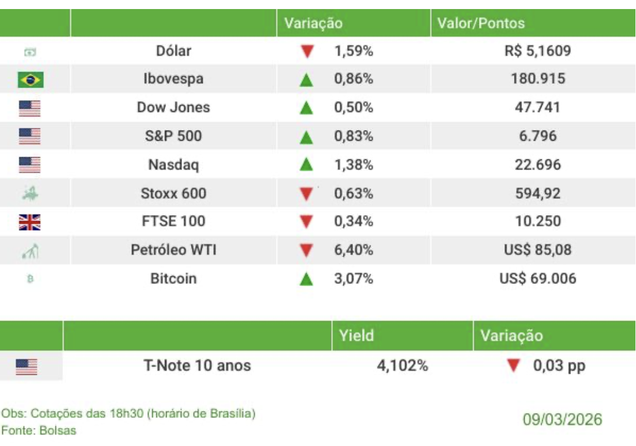Select the Valor/Pontos column header
Image resolution: width=636 pixels, height=446 pixels.
coord(480,22)
